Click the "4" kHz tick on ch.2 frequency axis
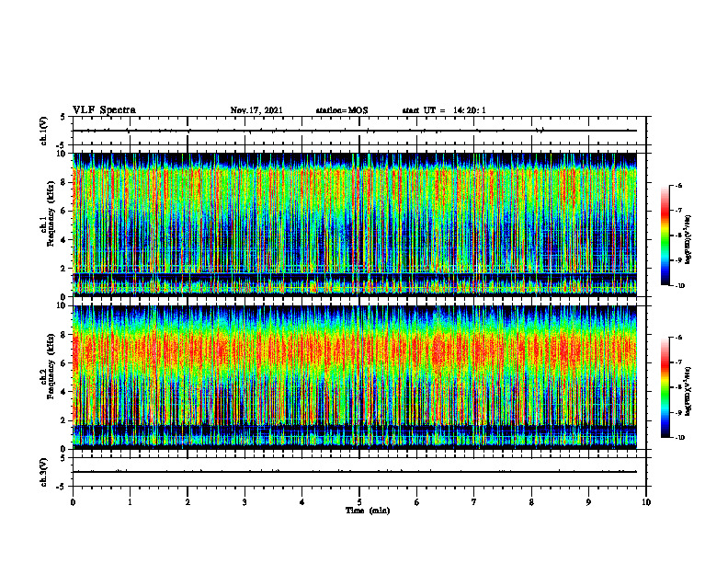Image resolution: width=728 pixels, height=563 pixels. (x=64, y=392)
